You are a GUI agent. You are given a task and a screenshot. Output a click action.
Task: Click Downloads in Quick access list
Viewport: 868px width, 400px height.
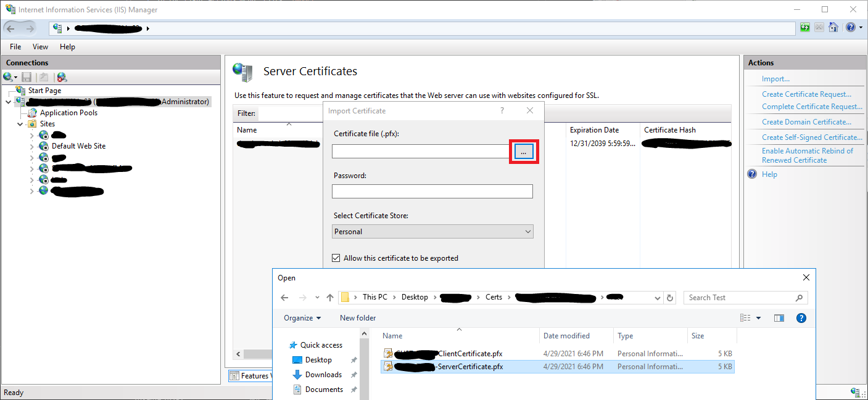tap(323, 375)
